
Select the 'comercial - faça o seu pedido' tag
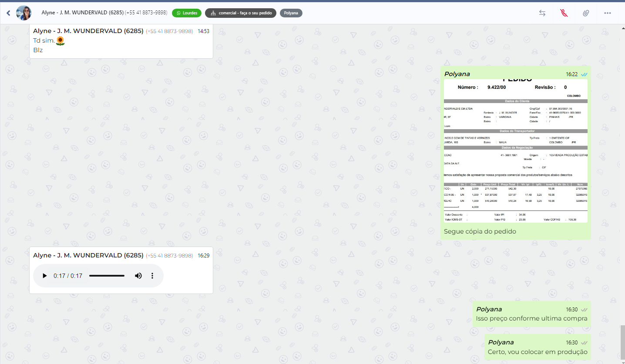coord(241,13)
